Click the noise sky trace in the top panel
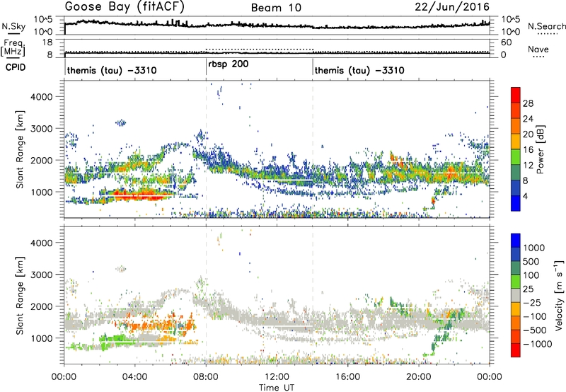The width and height of the screenshot is (566, 392). coord(277,25)
